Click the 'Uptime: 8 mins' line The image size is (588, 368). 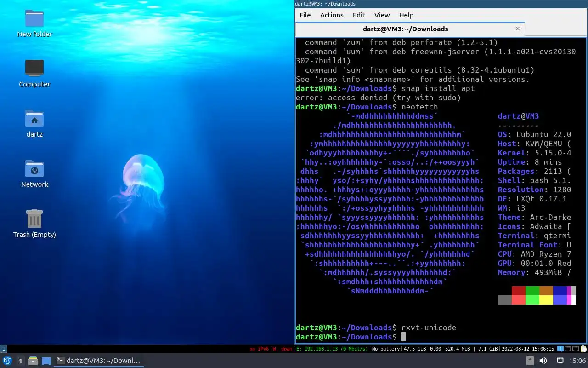click(x=530, y=162)
